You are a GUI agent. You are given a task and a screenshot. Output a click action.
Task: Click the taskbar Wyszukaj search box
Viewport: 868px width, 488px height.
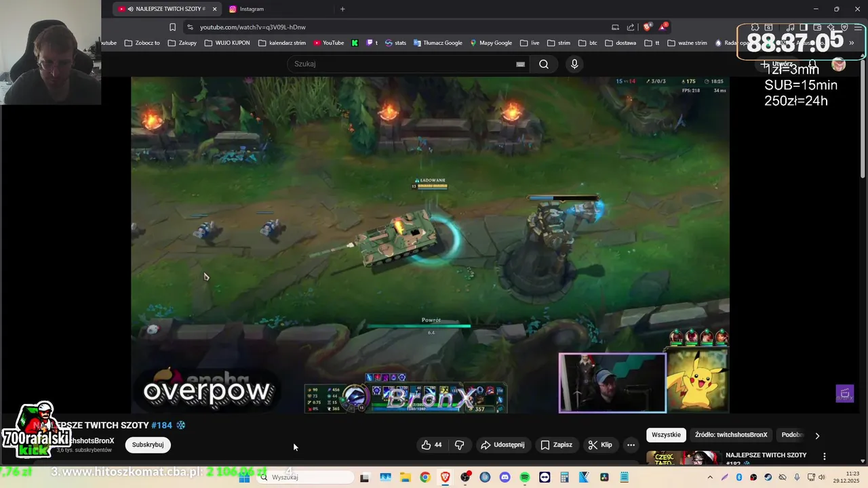(x=305, y=477)
